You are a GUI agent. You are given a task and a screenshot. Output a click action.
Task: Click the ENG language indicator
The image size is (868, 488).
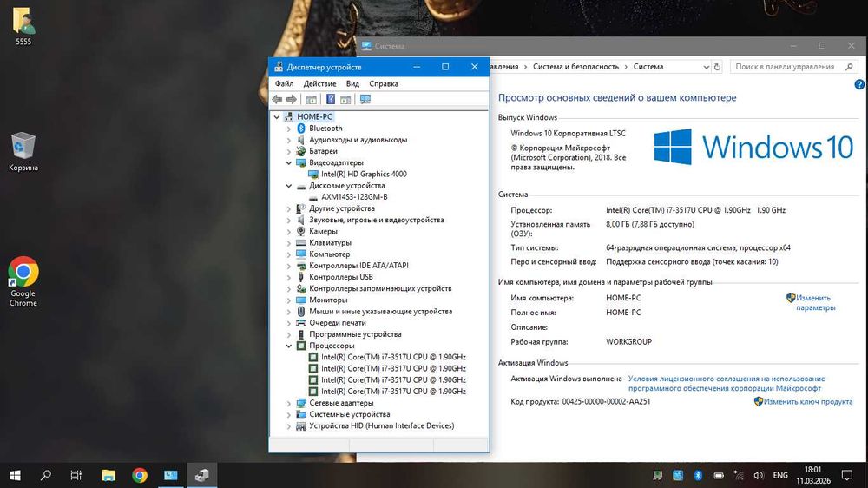coord(780,475)
